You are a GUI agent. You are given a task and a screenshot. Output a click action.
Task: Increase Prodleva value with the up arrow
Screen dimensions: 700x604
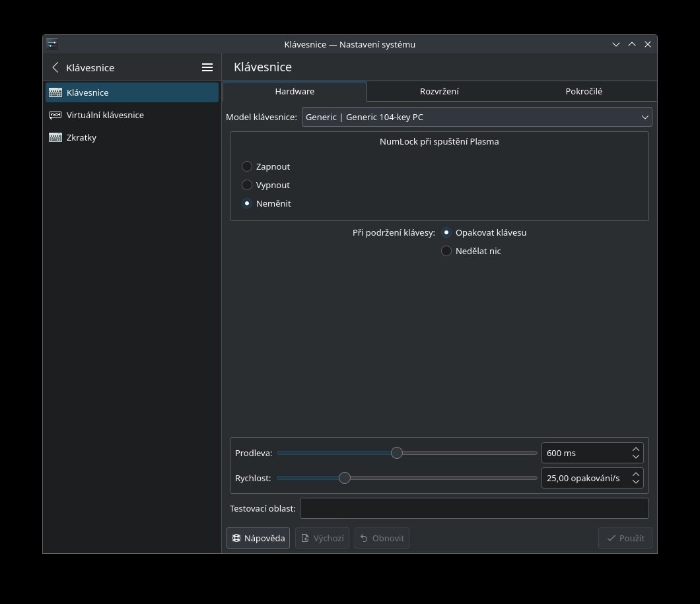point(635,449)
